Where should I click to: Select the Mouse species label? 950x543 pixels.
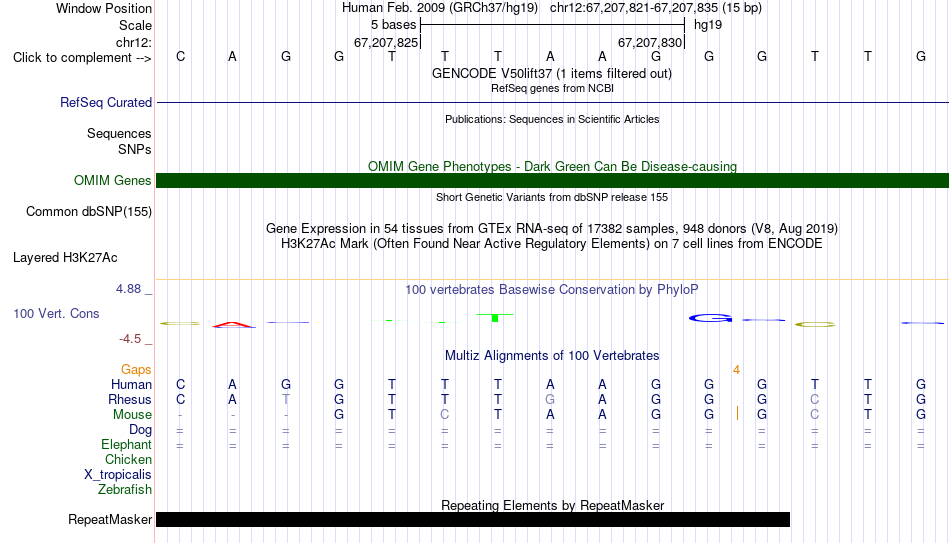(x=132, y=415)
